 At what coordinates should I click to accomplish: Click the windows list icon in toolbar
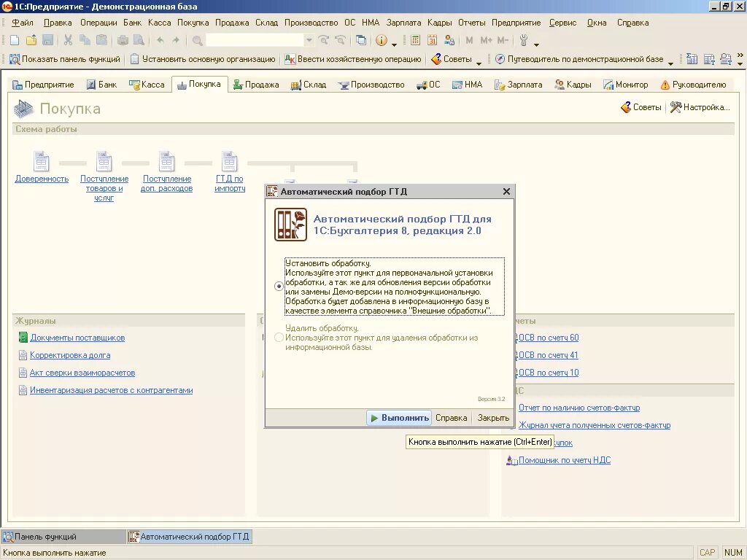[x=361, y=41]
